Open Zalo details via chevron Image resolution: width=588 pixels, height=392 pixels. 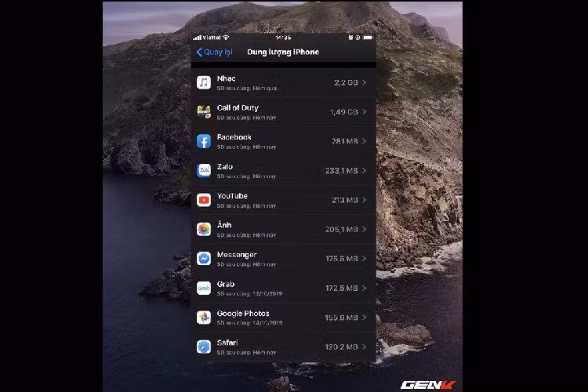[x=364, y=171]
